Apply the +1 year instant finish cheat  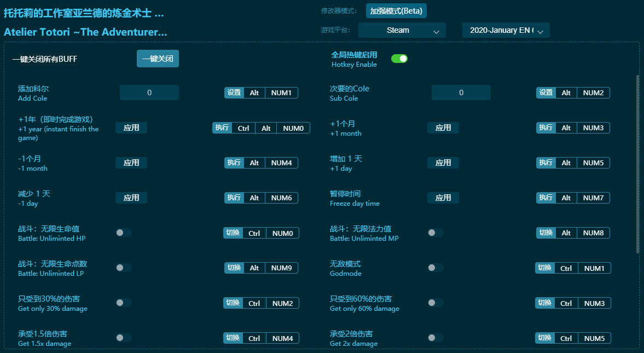[131, 128]
